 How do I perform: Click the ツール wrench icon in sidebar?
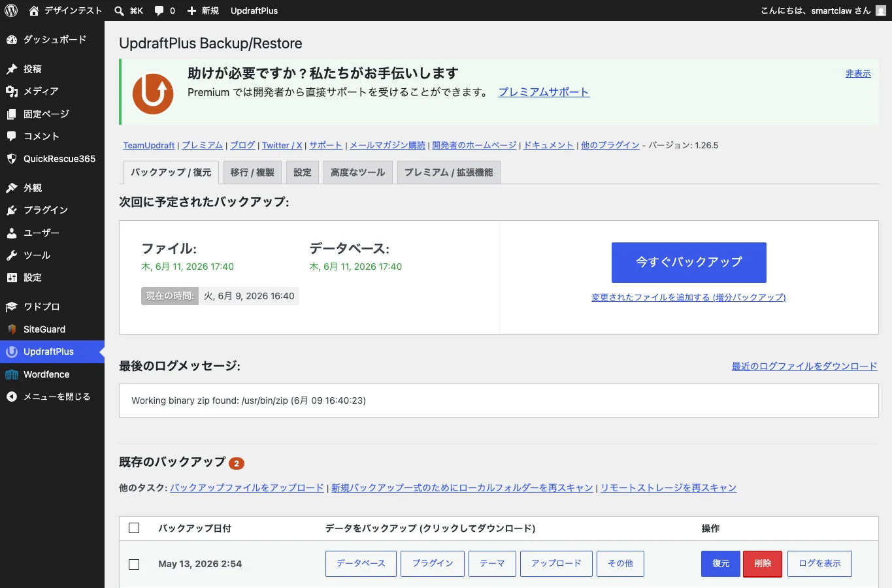(12, 255)
